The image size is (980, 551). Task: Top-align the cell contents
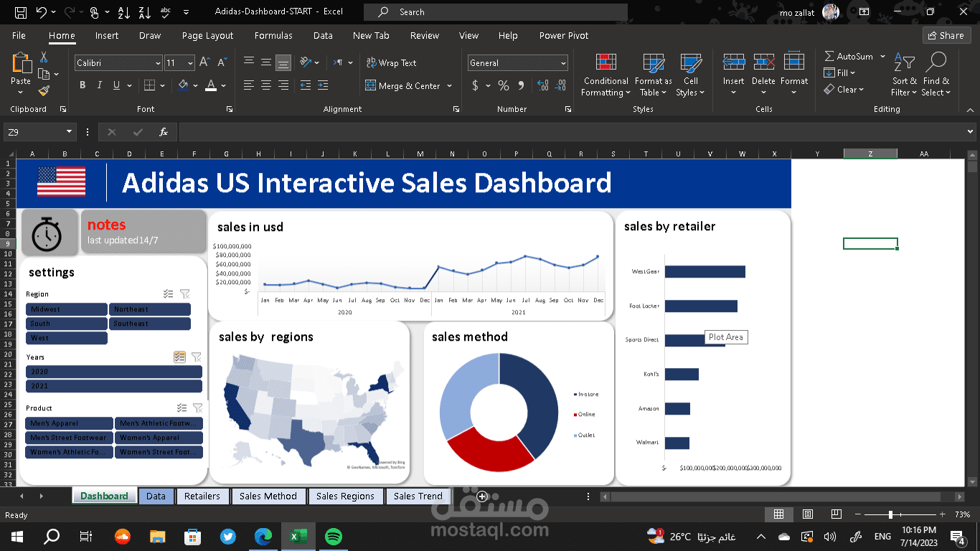point(249,62)
